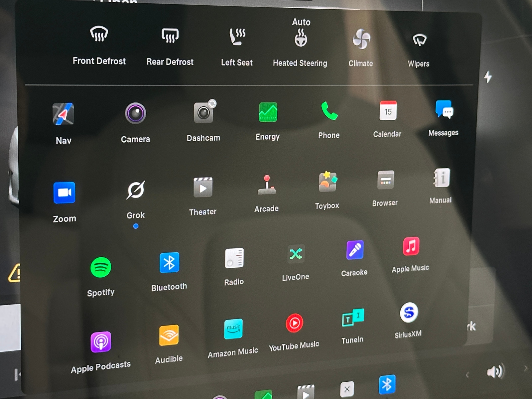The height and width of the screenshot is (399, 532).
Task: Open the Grok assistant app
Action: (x=136, y=190)
